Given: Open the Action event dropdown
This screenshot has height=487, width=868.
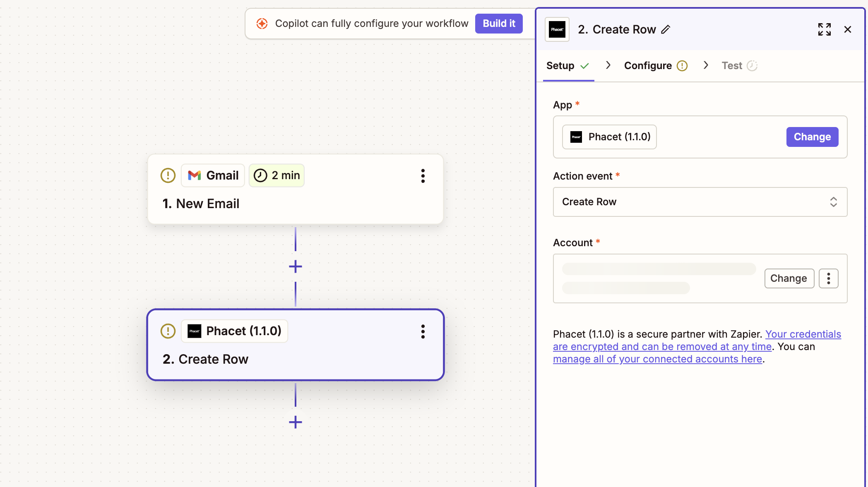Looking at the screenshot, I should point(700,202).
